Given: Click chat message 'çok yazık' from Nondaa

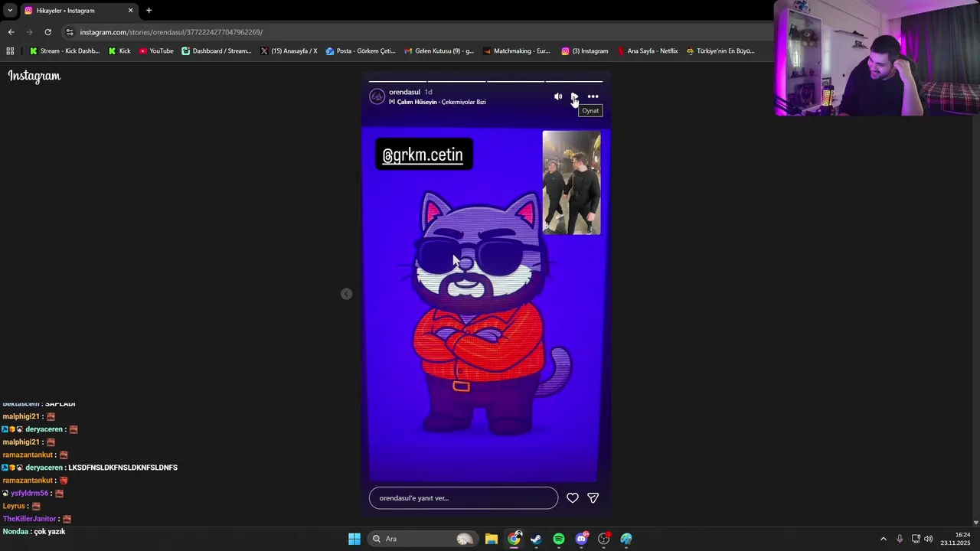Looking at the screenshot, I should (x=50, y=531).
